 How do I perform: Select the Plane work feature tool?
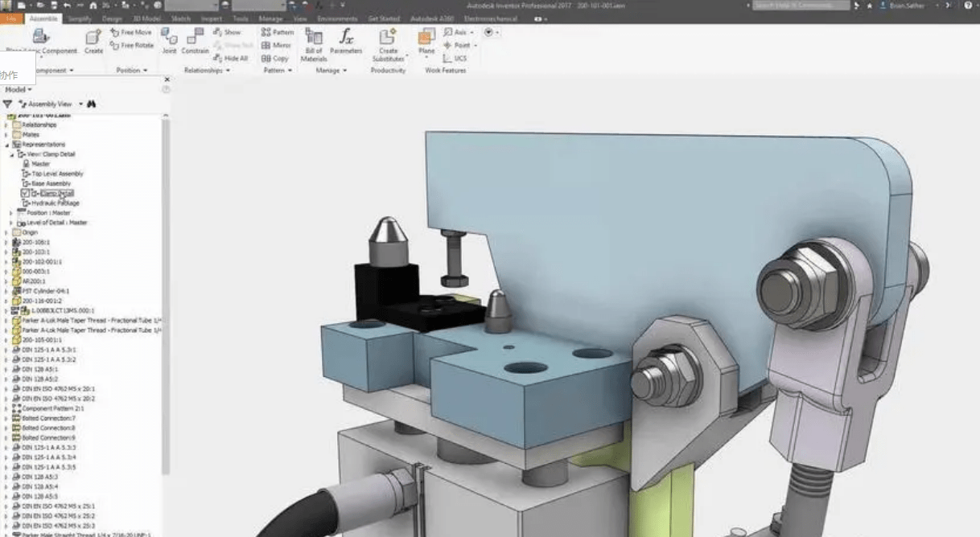pyautogui.click(x=426, y=38)
